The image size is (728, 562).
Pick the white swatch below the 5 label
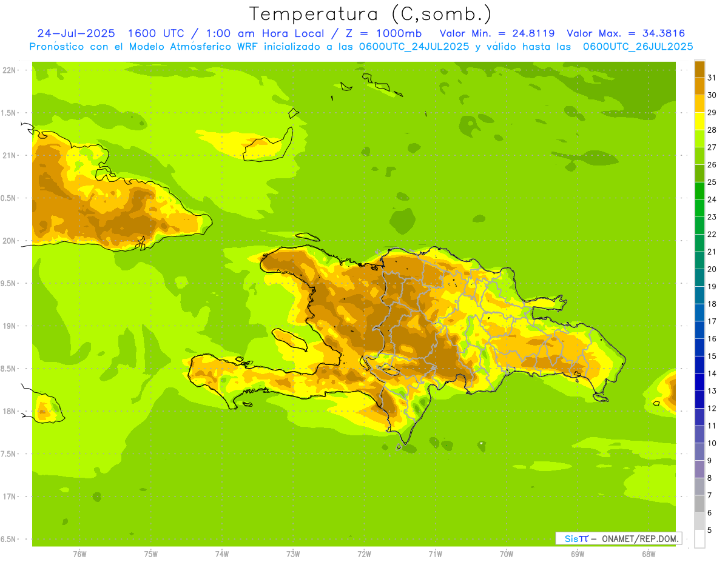pos(699,539)
